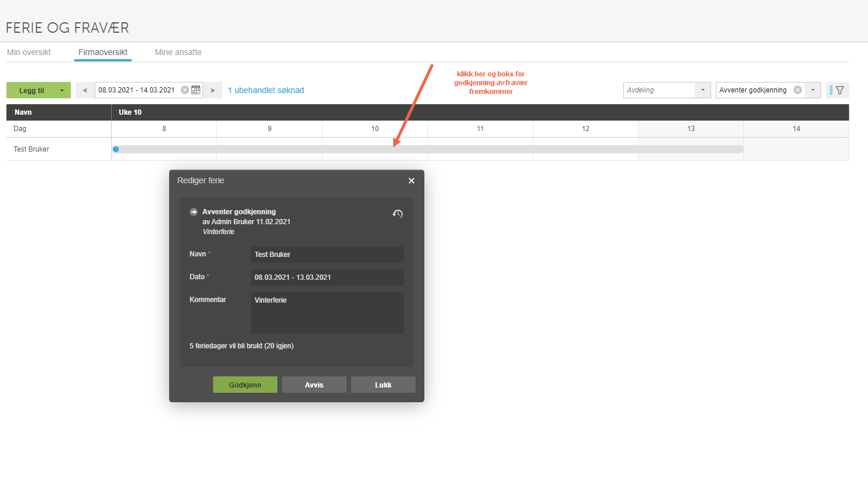Open the Mine ansatte tab
Image resolution: width=868 pixels, height=480 pixels.
[x=179, y=52]
